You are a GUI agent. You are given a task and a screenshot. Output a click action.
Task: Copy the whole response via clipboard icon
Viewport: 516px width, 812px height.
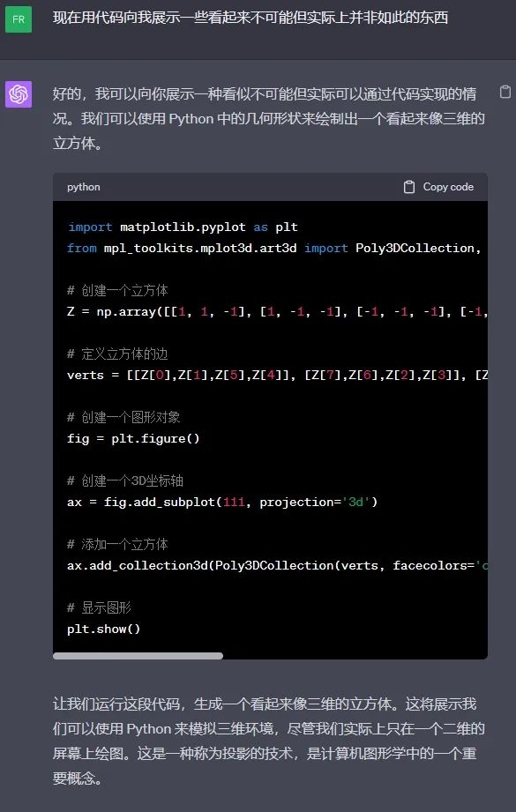(x=505, y=93)
